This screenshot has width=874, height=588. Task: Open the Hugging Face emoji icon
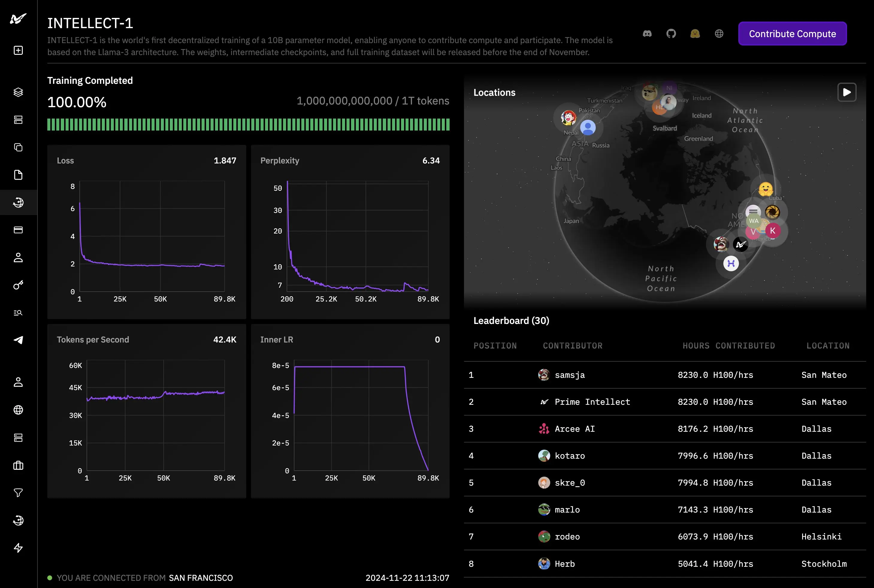tap(695, 34)
